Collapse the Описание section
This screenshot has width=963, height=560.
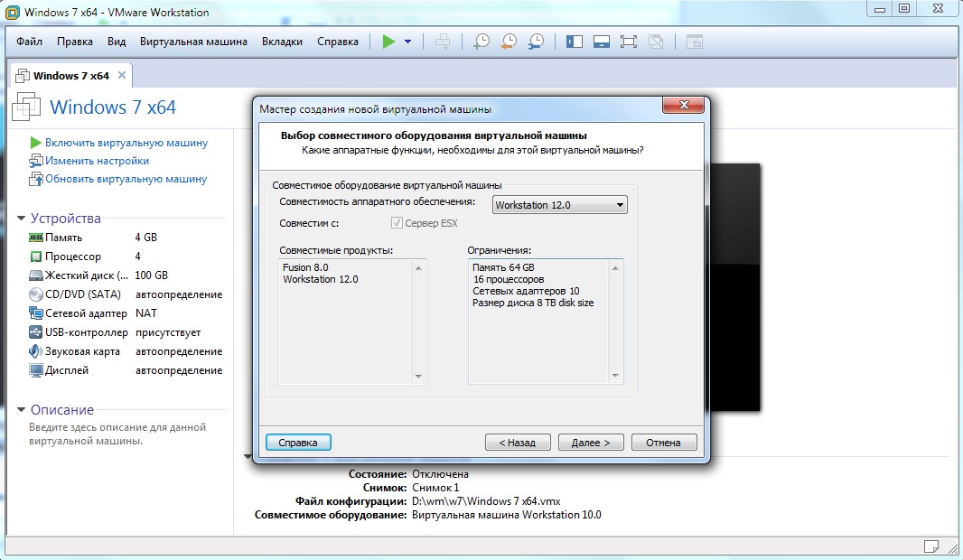pyautogui.click(x=22, y=409)
